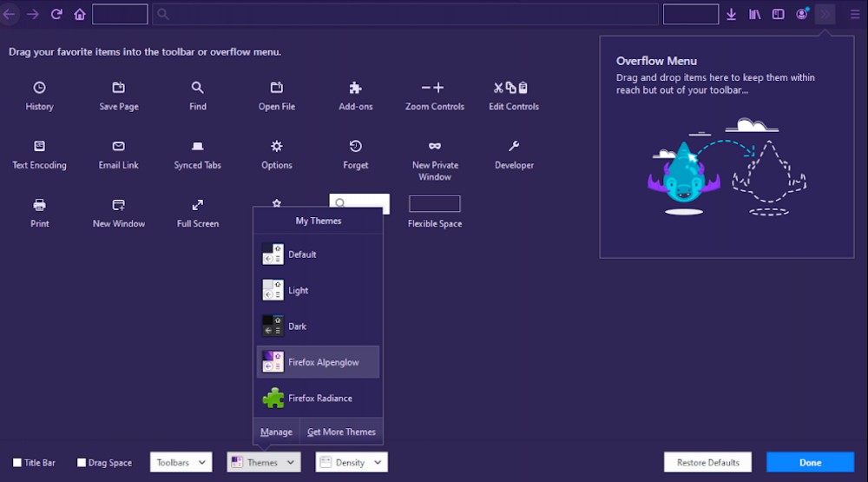Open the overflow menu chevron button
This screenshot has height=482, width=868.
coord(825,15)
